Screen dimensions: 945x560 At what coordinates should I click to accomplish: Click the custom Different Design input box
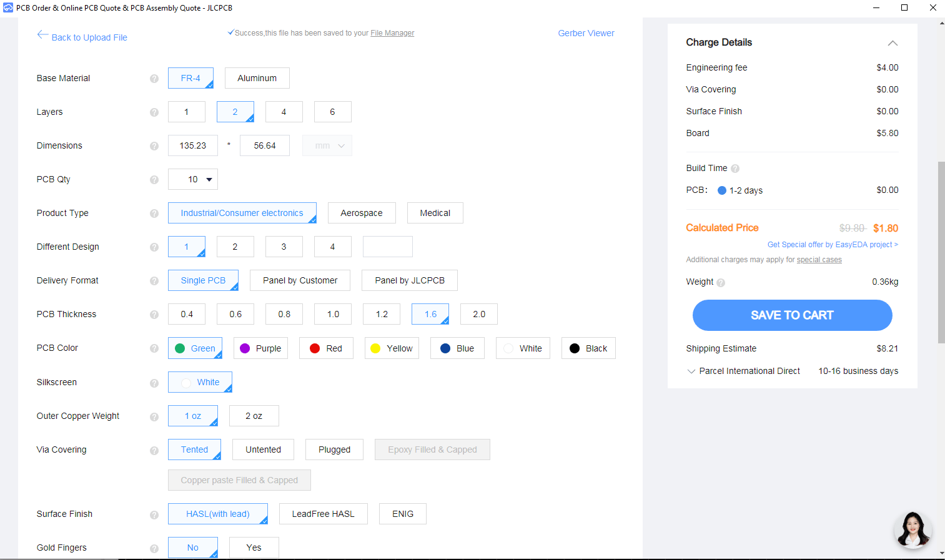click(x=387, y=247)
